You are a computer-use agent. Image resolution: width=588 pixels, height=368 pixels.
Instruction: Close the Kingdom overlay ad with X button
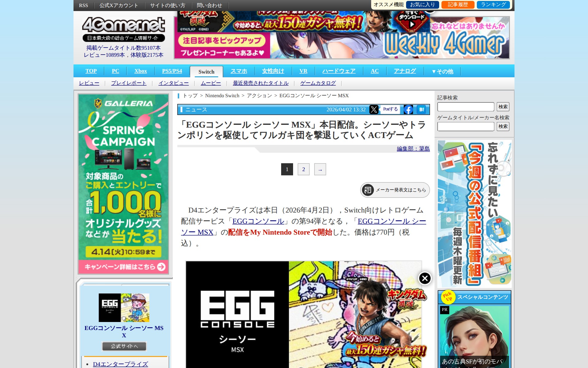(x=425, y=278)
